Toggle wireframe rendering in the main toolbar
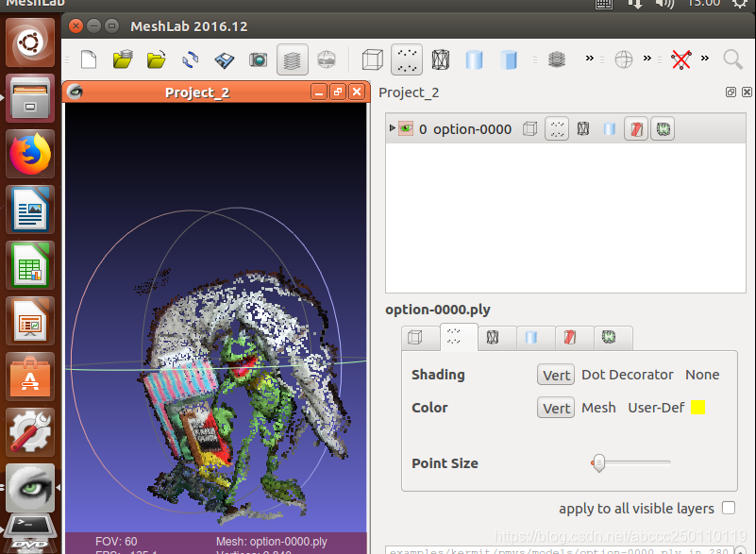 (x=441, y=59)
